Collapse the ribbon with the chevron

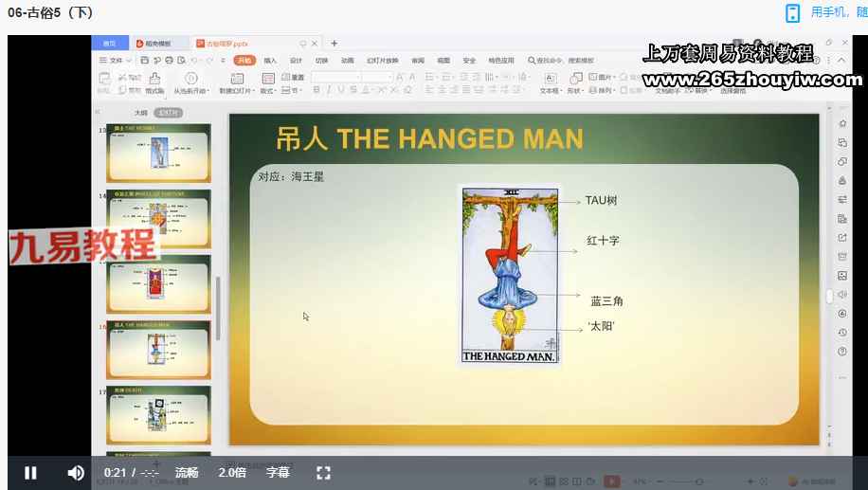(x=841, y=61)
